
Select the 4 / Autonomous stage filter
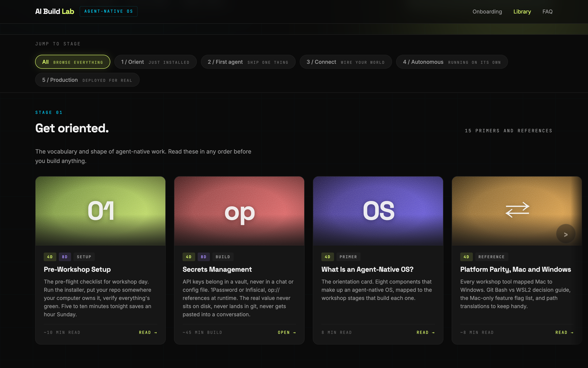tap(452, 62)
